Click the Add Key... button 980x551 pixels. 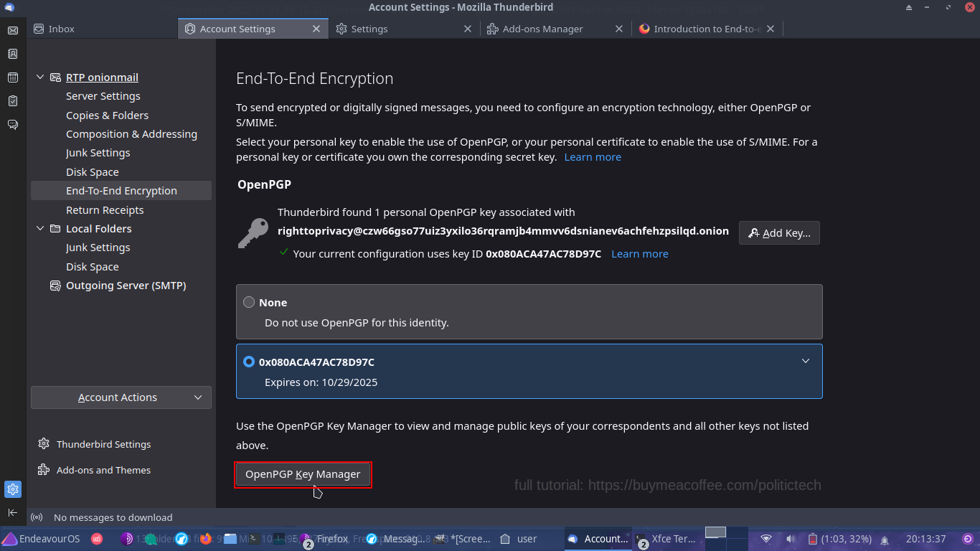[x=779, y=232]
